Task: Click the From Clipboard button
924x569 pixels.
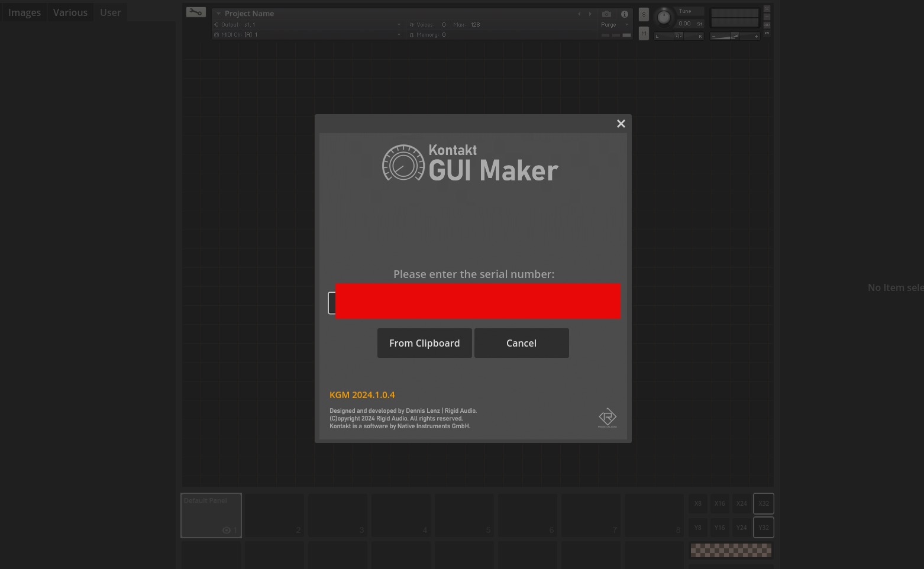Action: (x=424, y=343)
